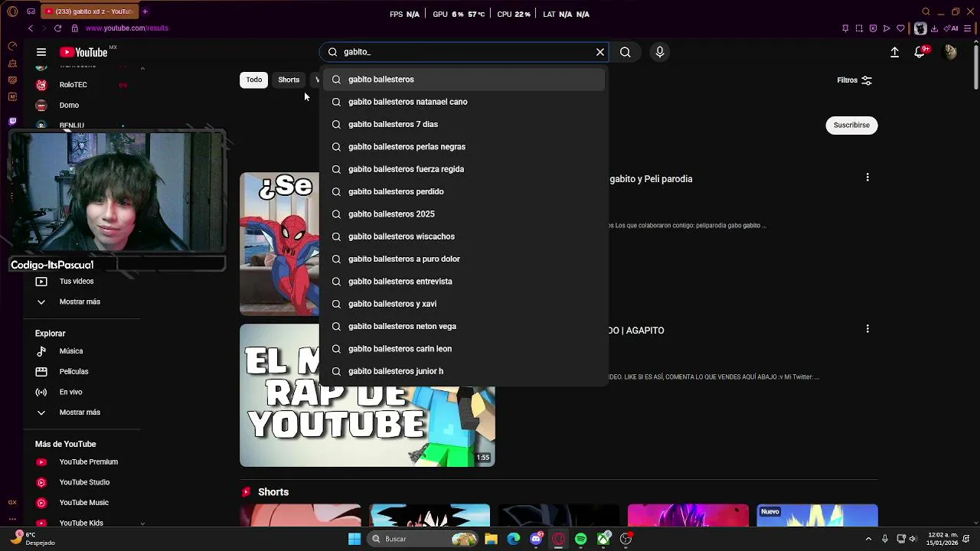Choose suggestion gabito ballesteros perdido
This screenshot has width=980, height=551.
[464, 191]
